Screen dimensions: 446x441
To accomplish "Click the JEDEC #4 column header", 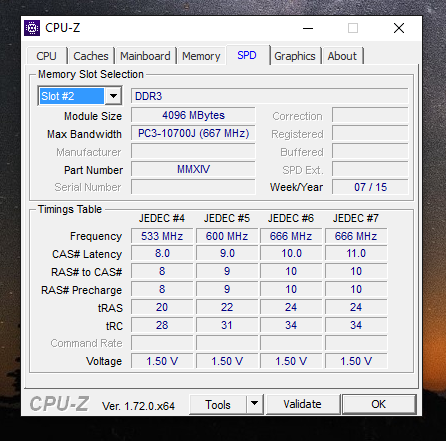I will (162, 218).
